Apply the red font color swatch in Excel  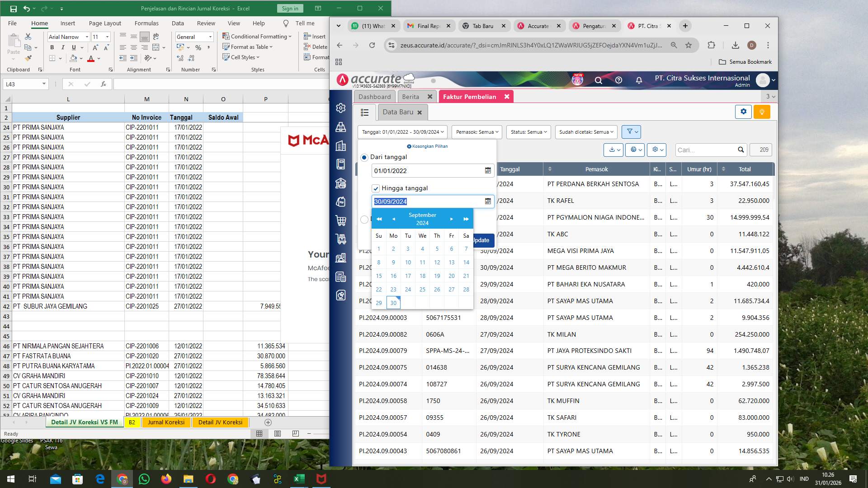click(90, 58)
